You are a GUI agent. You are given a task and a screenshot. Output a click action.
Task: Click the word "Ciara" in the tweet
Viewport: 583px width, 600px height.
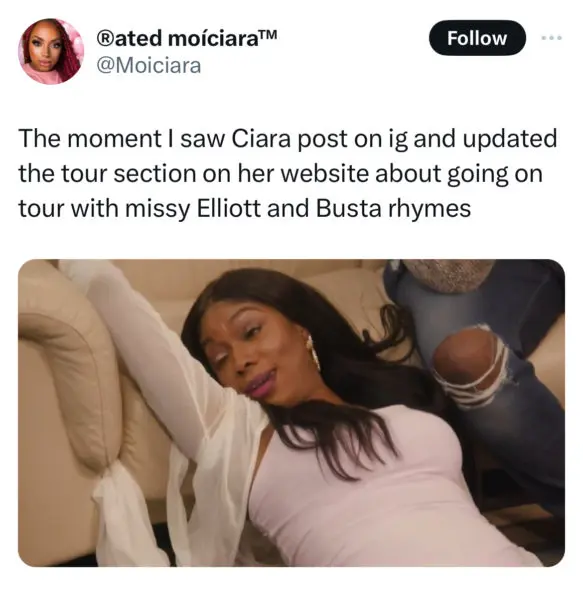tap(261, 139)
